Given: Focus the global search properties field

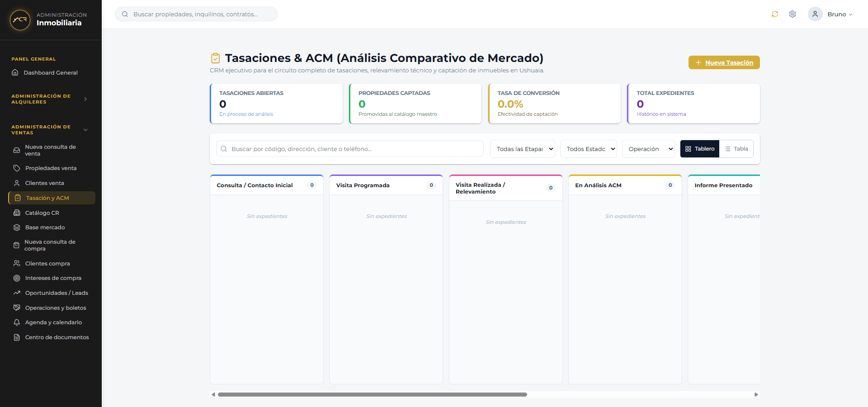Looking at the screenshot, I should click(x=196, y=14).
